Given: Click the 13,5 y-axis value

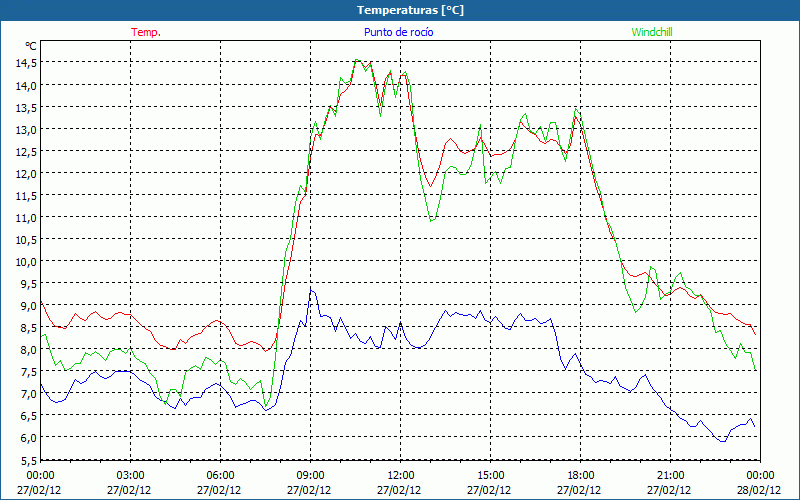Looking at the screenshot, I should point(27,108).
